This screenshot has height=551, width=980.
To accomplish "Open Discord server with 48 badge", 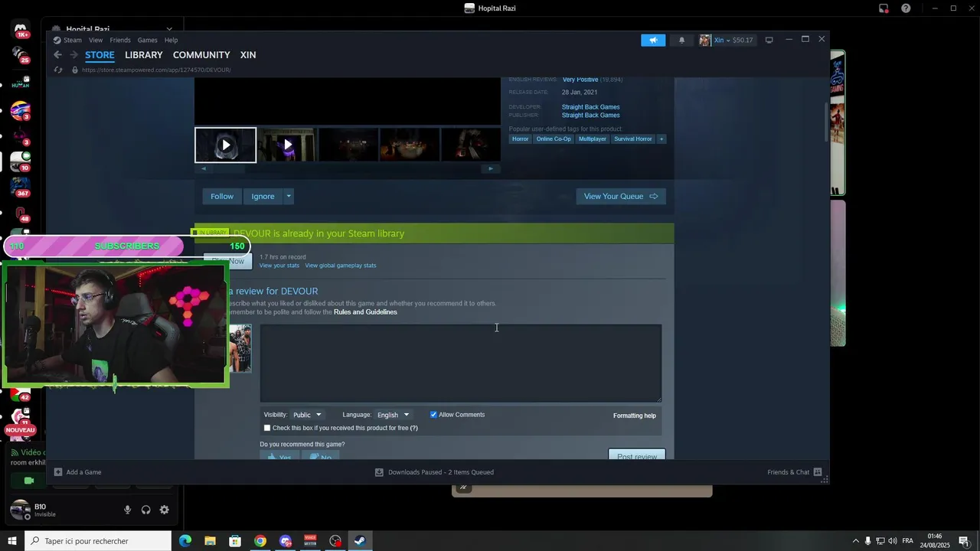I will pyautogui.click(x=21, y=214).
